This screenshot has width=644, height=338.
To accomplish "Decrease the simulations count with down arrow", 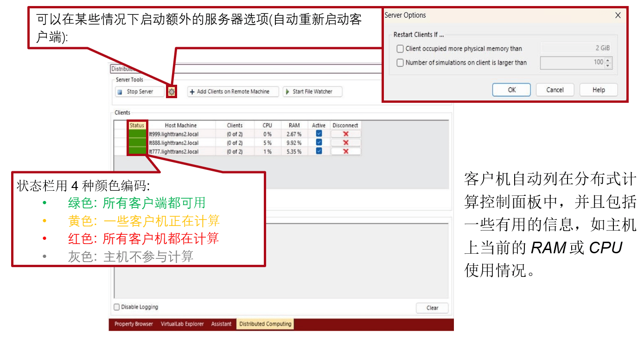I will coord(608,65).
